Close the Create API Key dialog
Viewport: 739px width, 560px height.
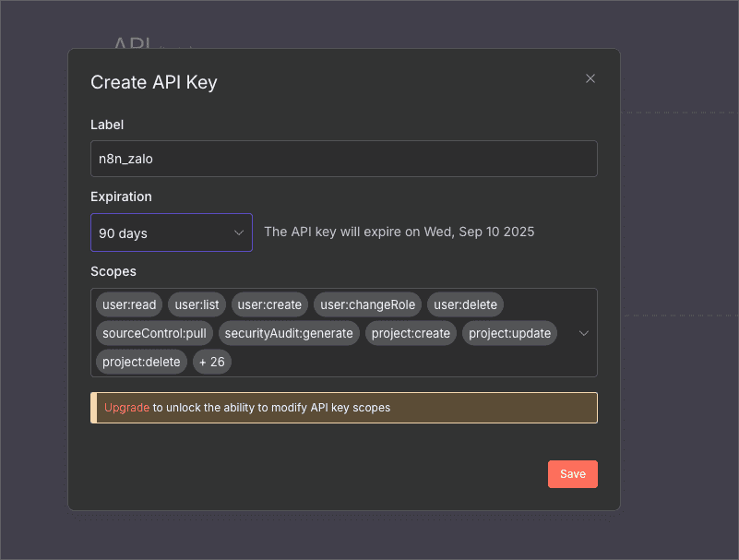click(590, 78)
